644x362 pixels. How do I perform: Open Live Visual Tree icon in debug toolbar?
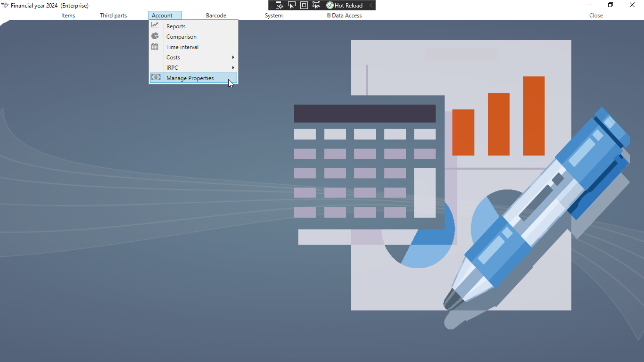point(279,5)
